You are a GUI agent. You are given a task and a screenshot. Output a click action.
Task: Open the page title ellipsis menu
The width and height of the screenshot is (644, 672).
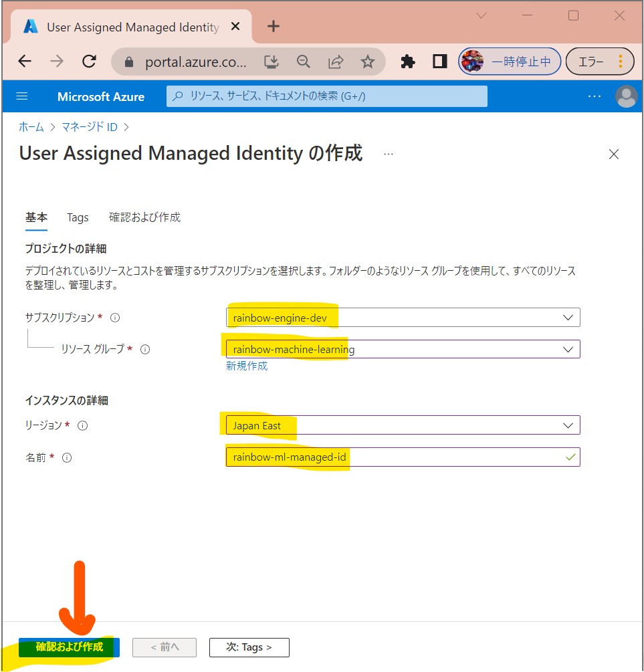click(389, 154)
